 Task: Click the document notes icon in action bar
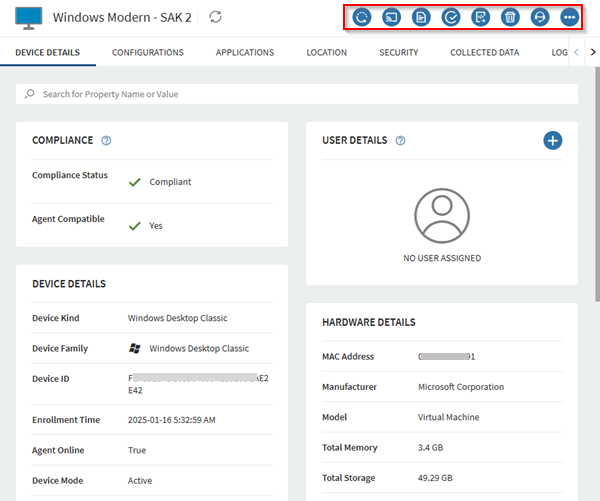(x=421, y=17)
